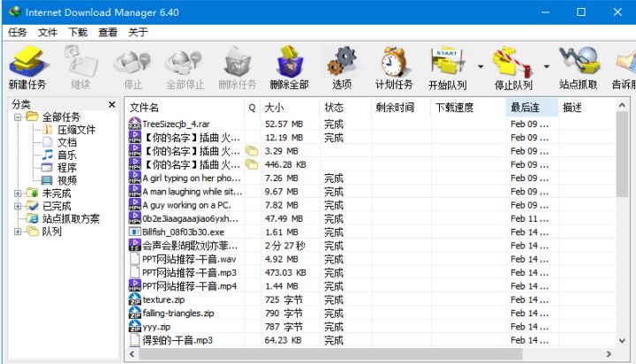Click vertical scrollbar down arrow
The width and height of the screenshot is (636, 364).
click(x=622, y=341)
